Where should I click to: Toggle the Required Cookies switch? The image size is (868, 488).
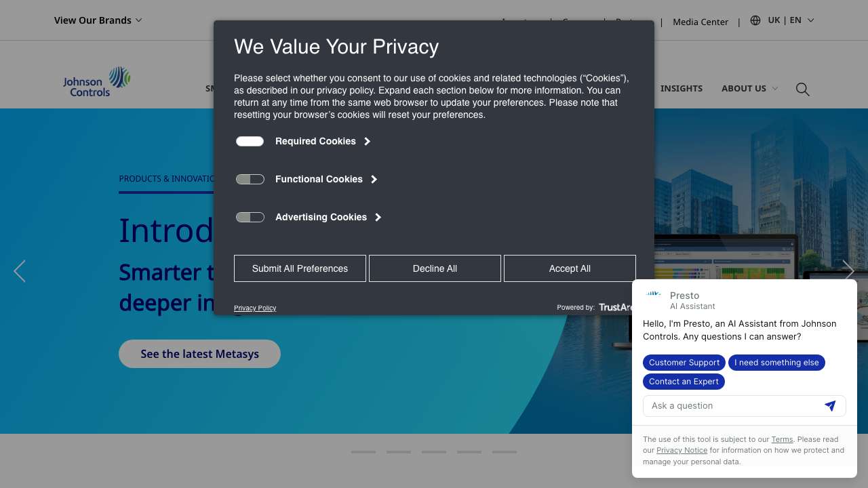(250, 141)
